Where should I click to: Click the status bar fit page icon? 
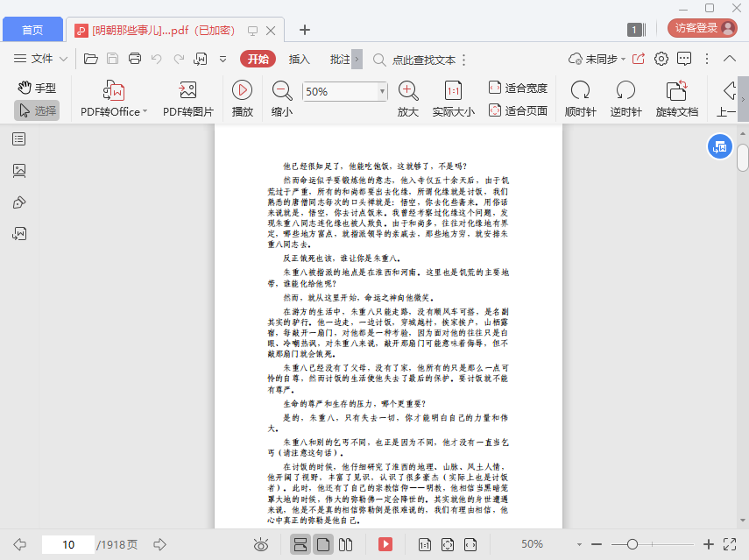(448, 544)
